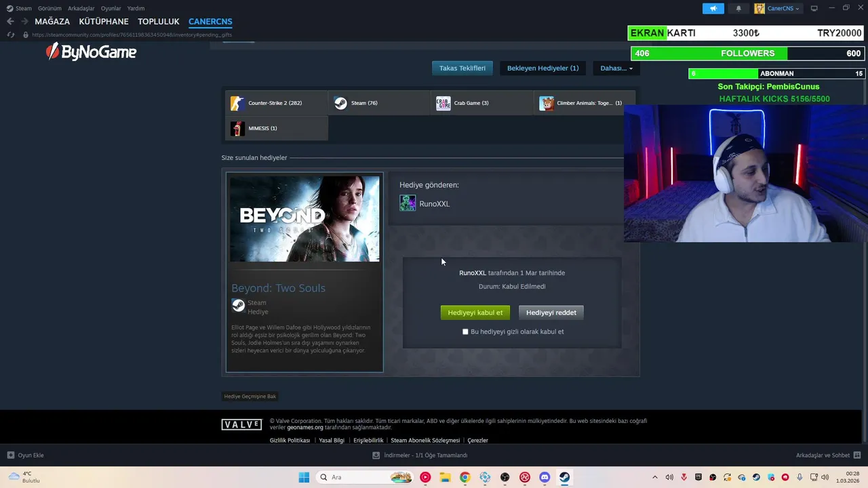868x488 pixels.
Task: Open the Görünüm menu
Action: tap(50, 9)
